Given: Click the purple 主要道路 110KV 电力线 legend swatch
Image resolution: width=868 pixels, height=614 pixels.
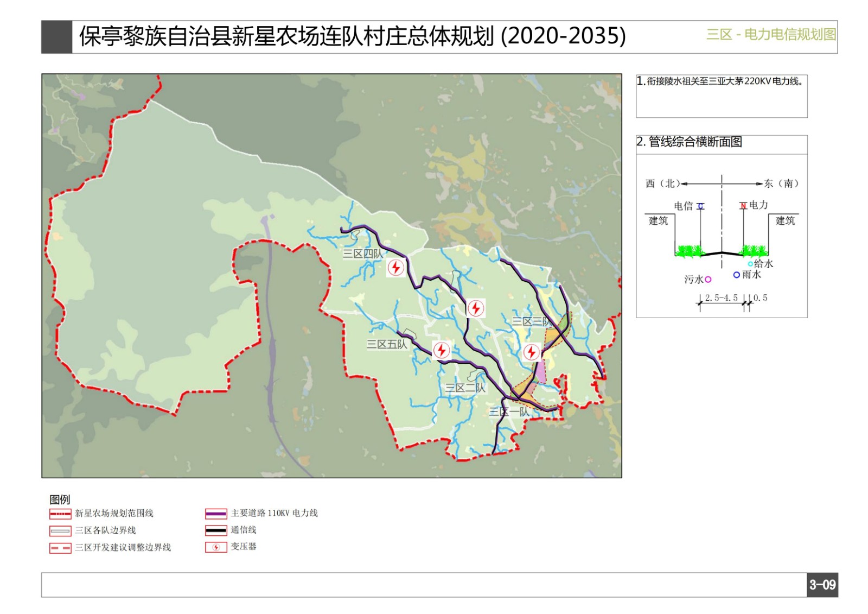Looking at the screenshot, I should [x=216, y=514].
